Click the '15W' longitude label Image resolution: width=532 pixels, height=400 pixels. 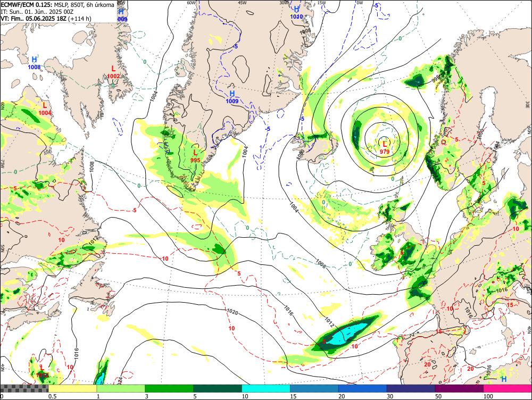pyautogui.click(x=321, y=3)
